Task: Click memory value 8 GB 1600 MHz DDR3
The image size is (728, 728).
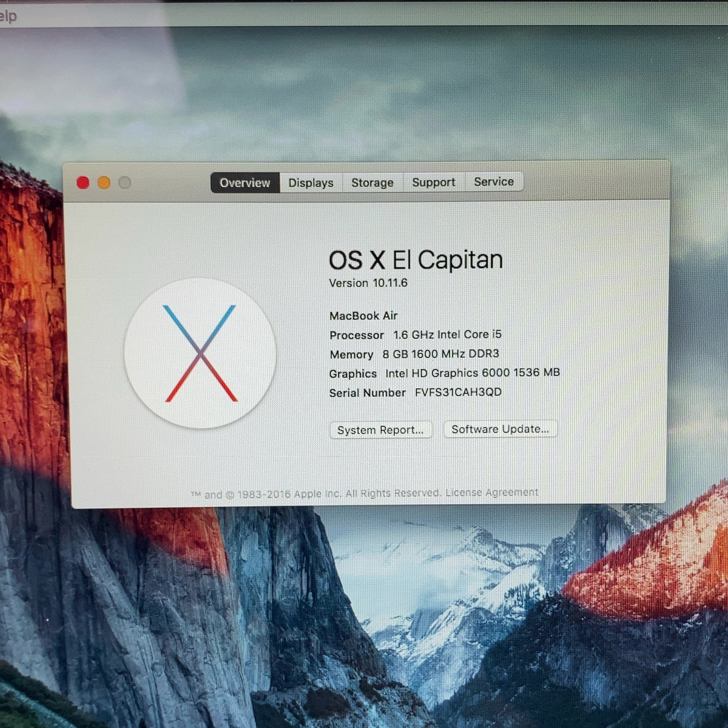Action: [x=441, y=354]
